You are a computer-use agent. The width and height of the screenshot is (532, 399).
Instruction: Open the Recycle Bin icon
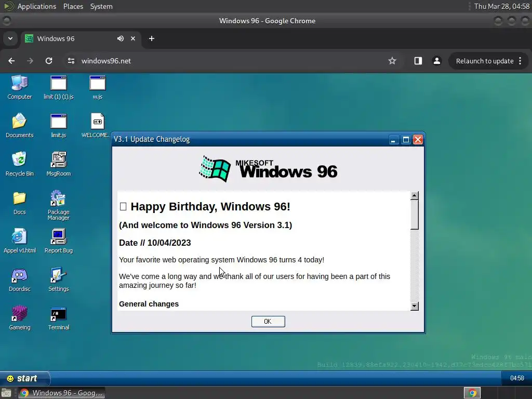coord(19,164)
